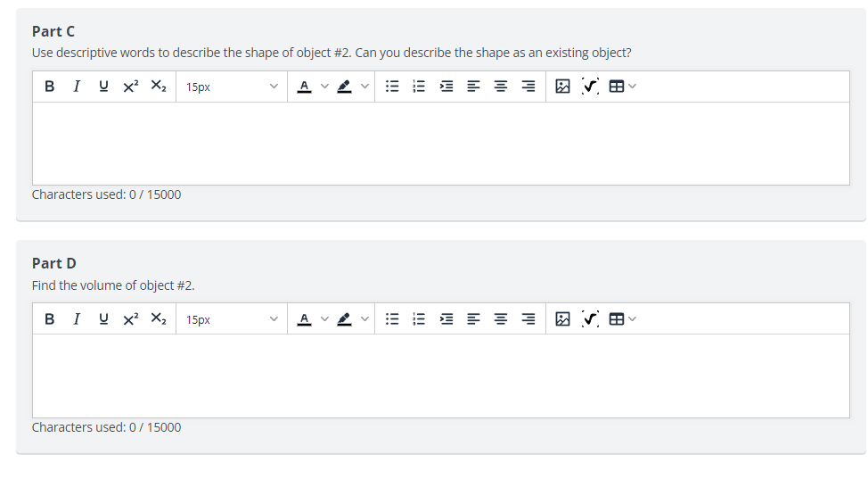Expand highlight color arrow in Part C
The image size is (868, 479).
pyautogui.click(x=364, y=87)
